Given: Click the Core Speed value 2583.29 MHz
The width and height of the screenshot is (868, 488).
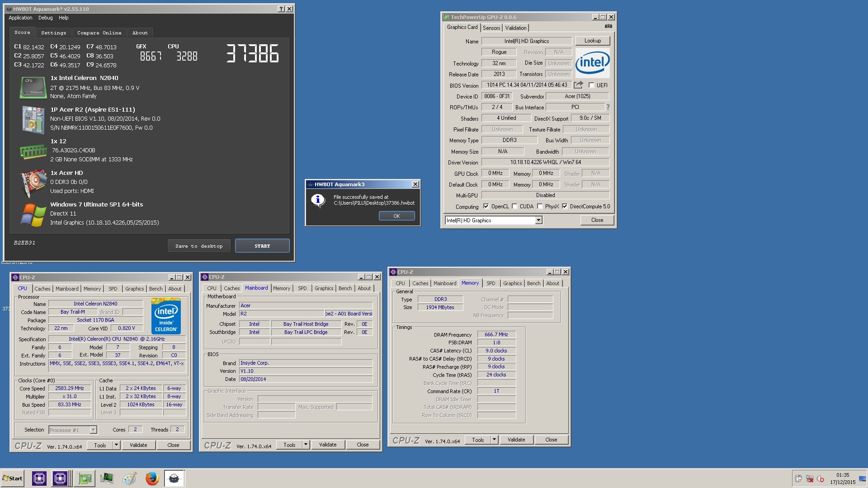Looking at the screenshot, I should point(70,388).
